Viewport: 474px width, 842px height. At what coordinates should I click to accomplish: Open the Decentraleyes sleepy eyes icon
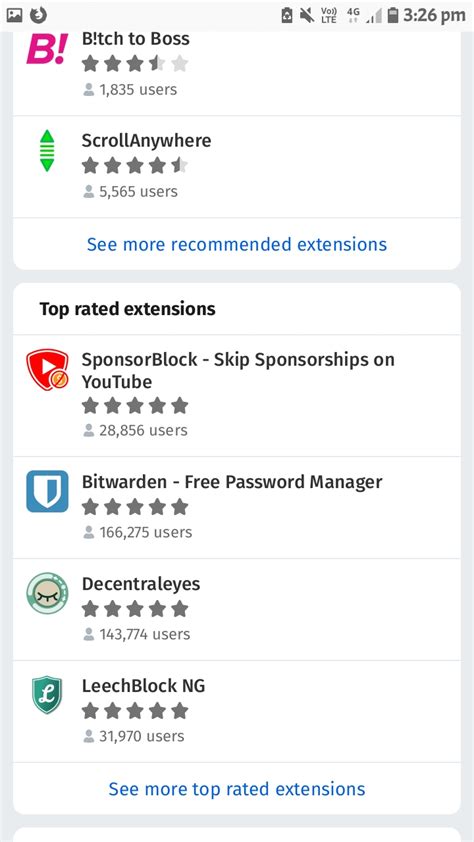click(47, 593)
